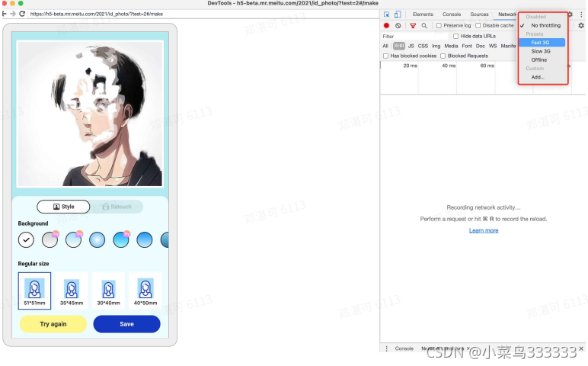Switch to the Style tab
This screenshot has width=588, height=366.
point(63,207)
